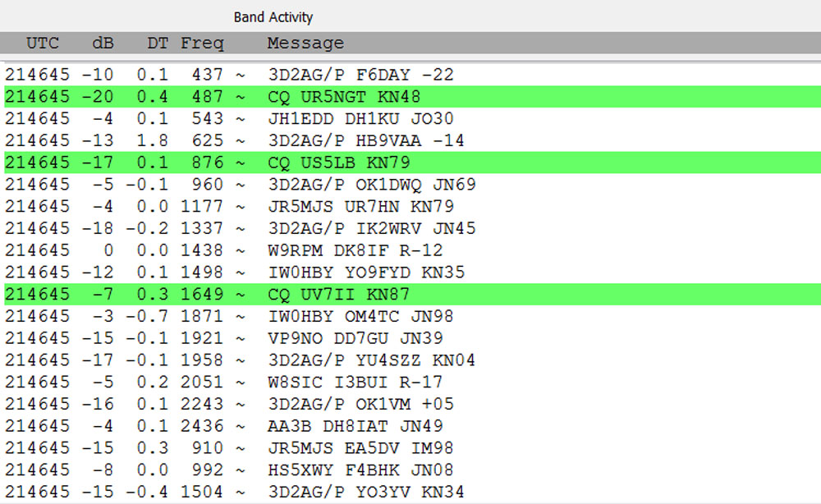Select the IW0HBY OM4TC JN98 decode
This screenshot has width=821, height=504.
[x=360, y=316]
